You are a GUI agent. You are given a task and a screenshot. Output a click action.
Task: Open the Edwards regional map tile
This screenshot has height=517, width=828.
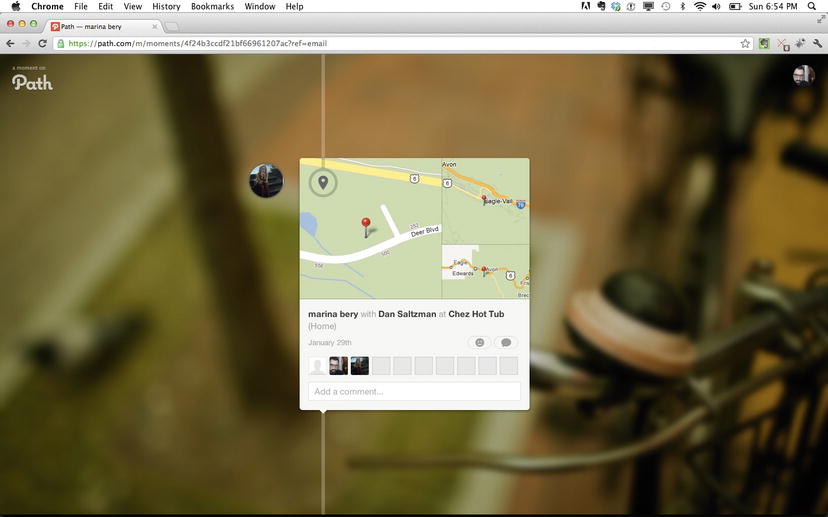coord(485,272)
